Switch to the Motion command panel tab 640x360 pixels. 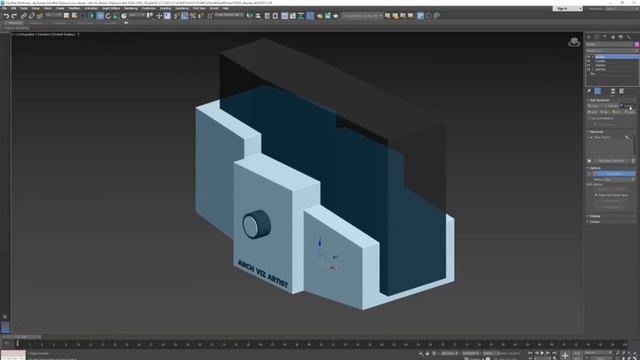click(613, 37)
